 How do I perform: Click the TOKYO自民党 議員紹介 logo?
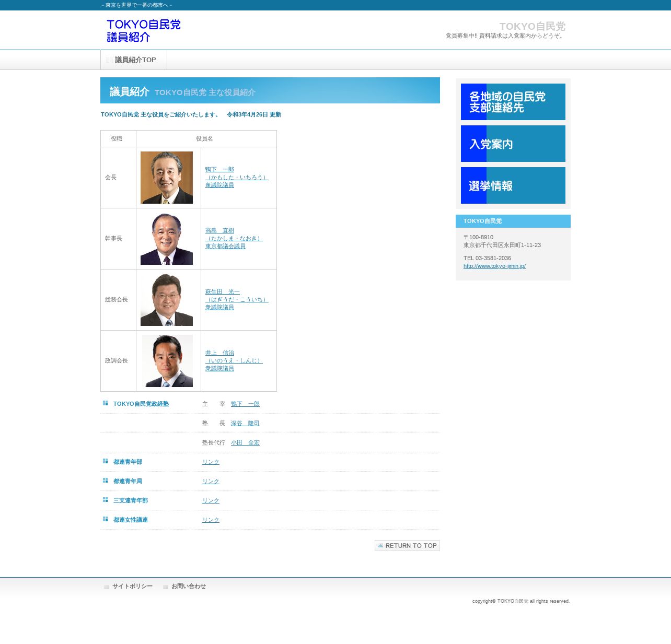(144, 31)
